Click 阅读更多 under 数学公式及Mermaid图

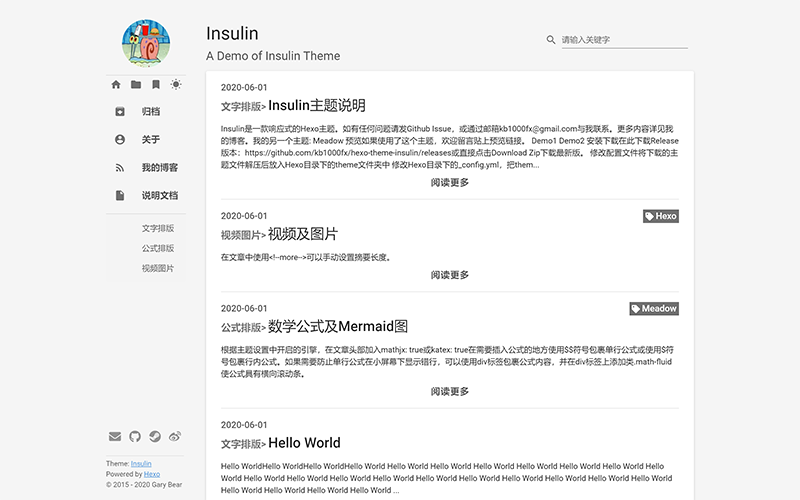click(x=449, y=391)
